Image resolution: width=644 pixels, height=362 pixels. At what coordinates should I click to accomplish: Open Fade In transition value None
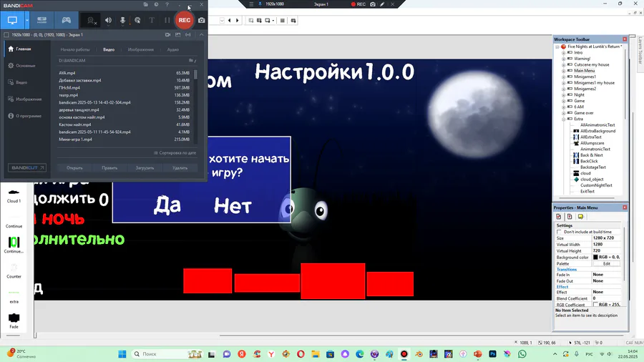607,275
